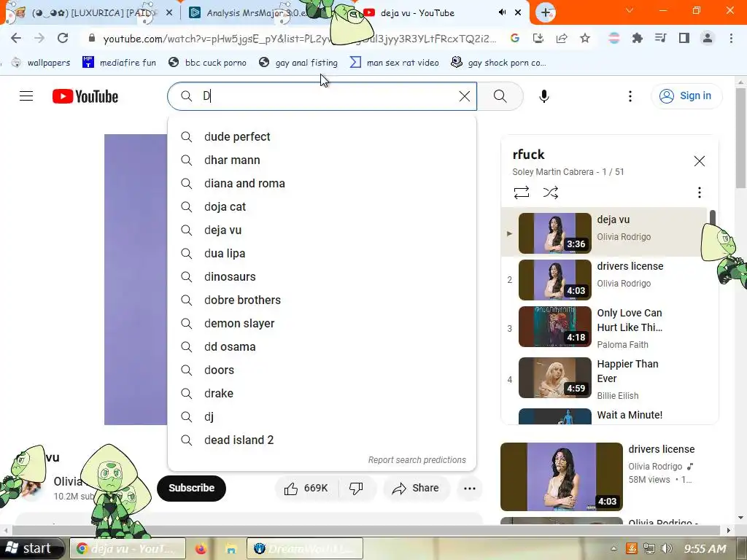Screen dimensions: 747x560
Task: Select suggestion doja cat
Action: click(225, 206)
